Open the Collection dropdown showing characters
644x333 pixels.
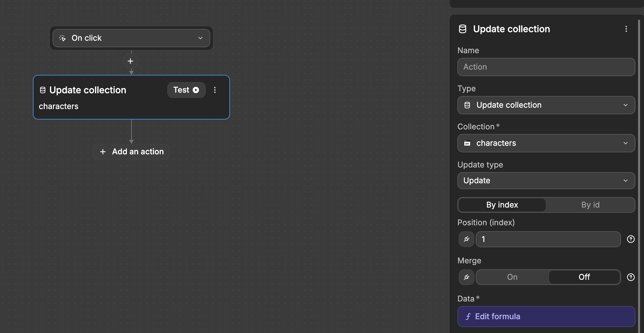(546, 143)
